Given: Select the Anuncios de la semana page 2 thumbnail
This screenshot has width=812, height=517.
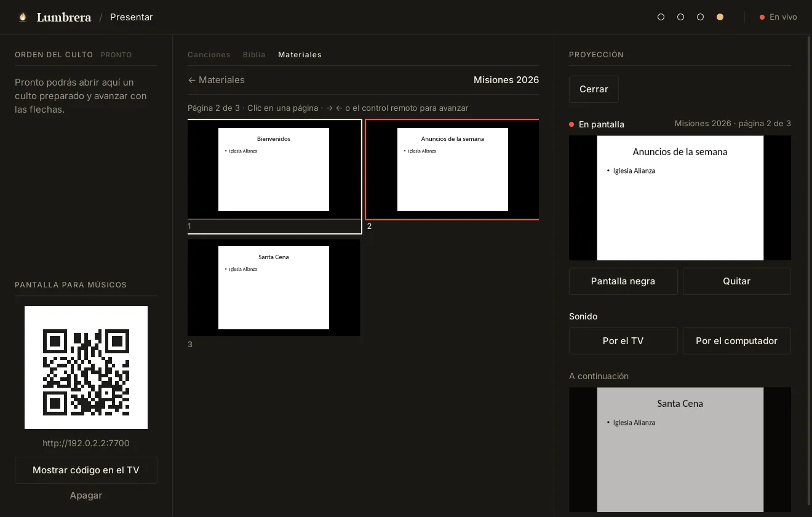Looking at the screenshot, I should (453, 170).
